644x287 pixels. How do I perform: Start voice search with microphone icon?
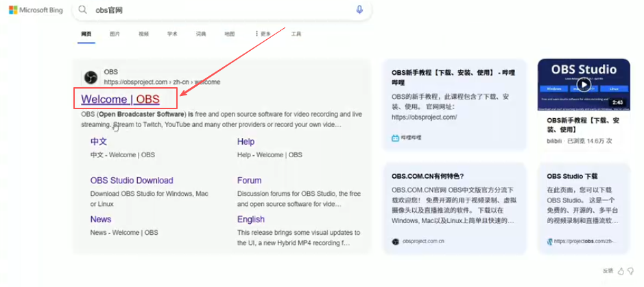pos(359,10)
